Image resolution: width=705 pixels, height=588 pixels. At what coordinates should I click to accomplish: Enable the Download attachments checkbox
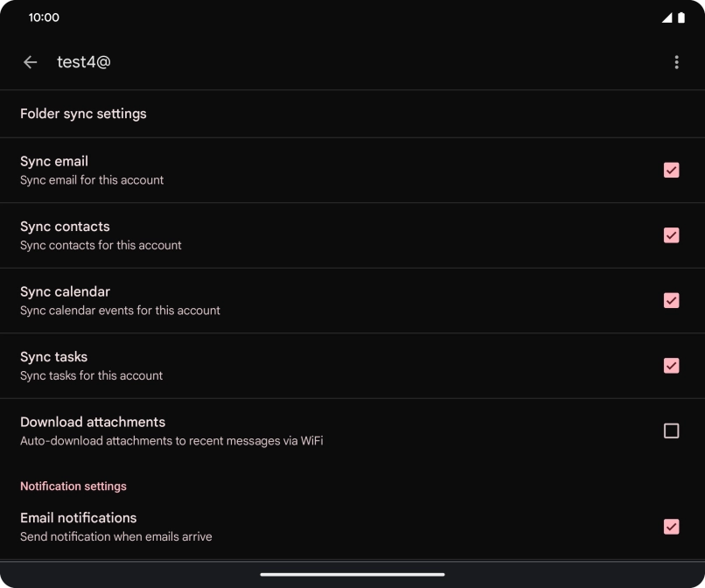coord(671,430)
